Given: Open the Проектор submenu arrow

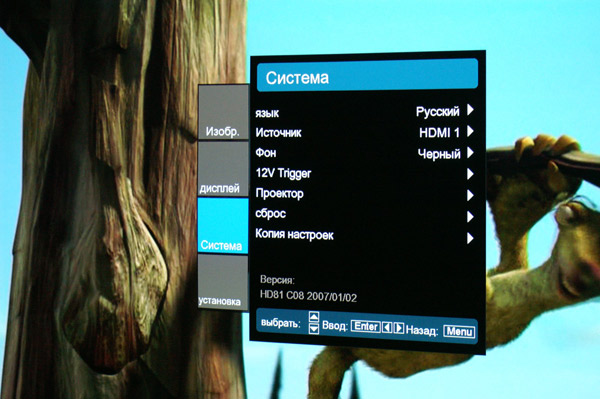Looking at the screenshot, I should (470, 195).
